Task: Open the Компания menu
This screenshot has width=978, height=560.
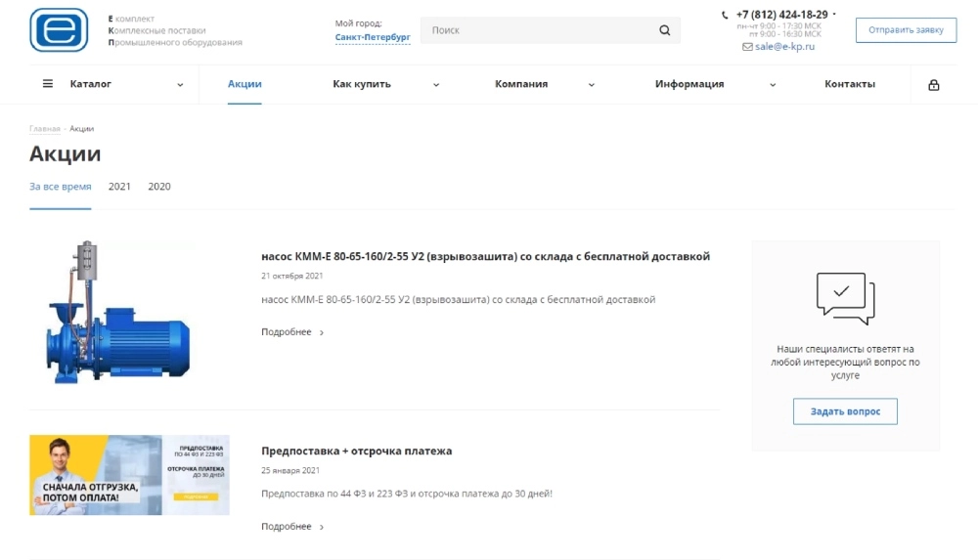Action: pos(521,84)
